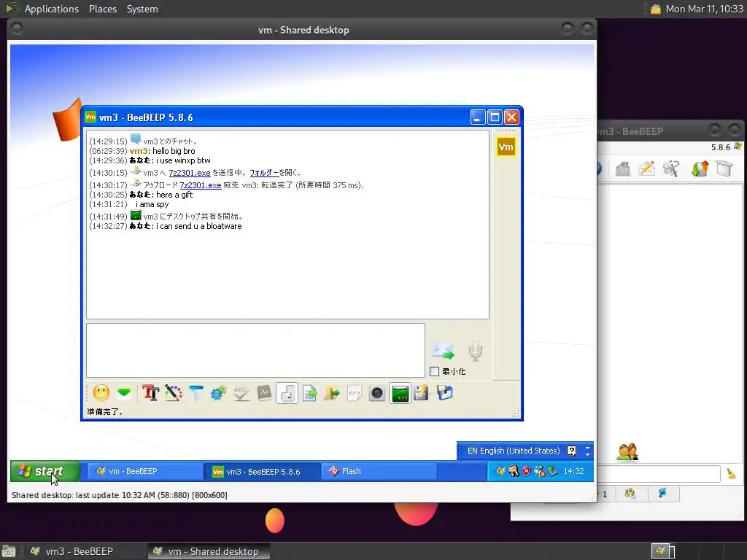Toggle the green desktop sharing icon
The width and height of the screenshot is (747, 560).
click(400, 393)
